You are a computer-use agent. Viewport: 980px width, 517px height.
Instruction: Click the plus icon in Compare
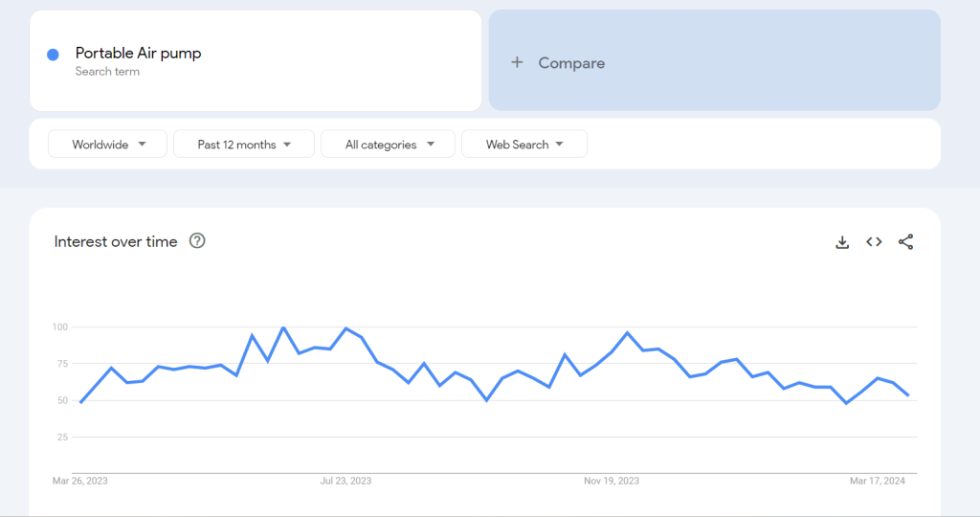tap(517, 62)
